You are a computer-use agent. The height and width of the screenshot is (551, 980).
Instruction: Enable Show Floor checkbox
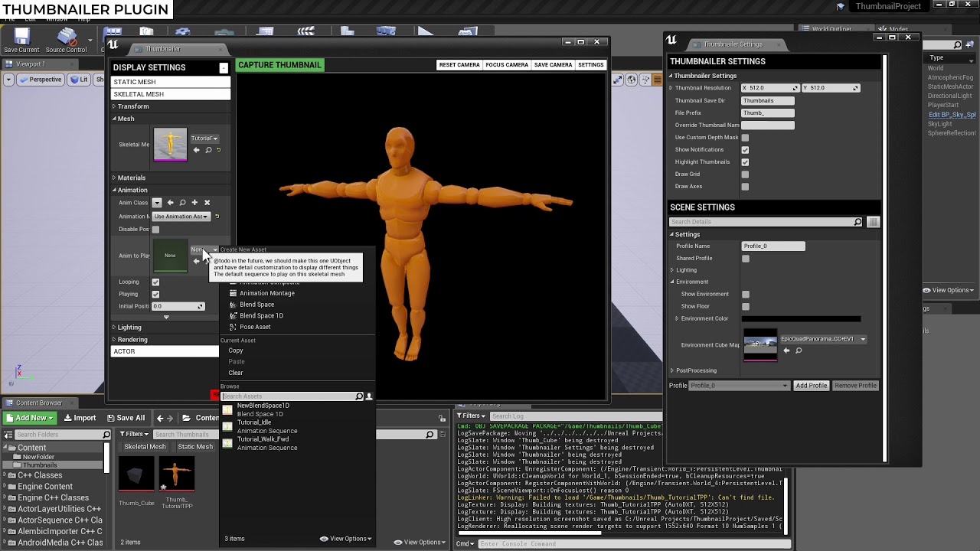point(746,306)
